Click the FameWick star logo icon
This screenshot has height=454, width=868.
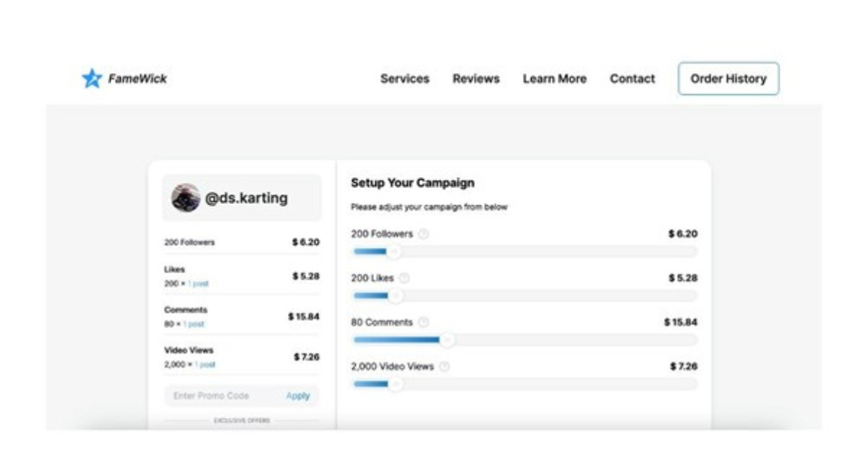coord(92,79)
